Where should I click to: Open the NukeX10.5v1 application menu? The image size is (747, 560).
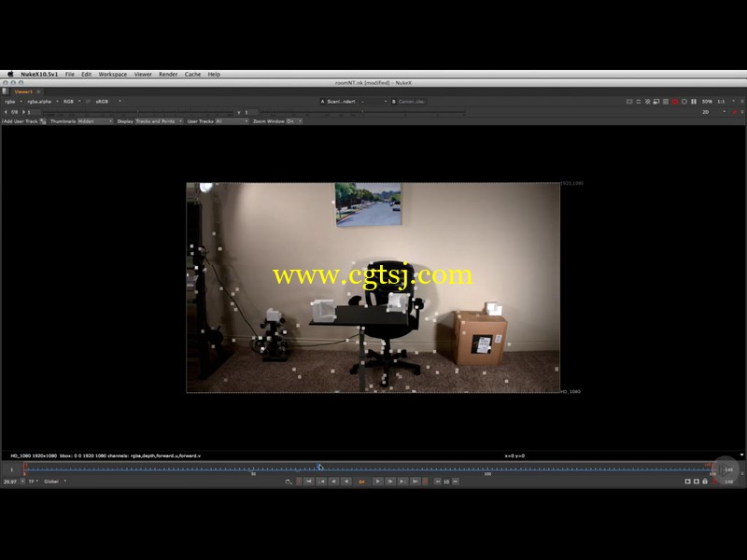tap(39, 75)
